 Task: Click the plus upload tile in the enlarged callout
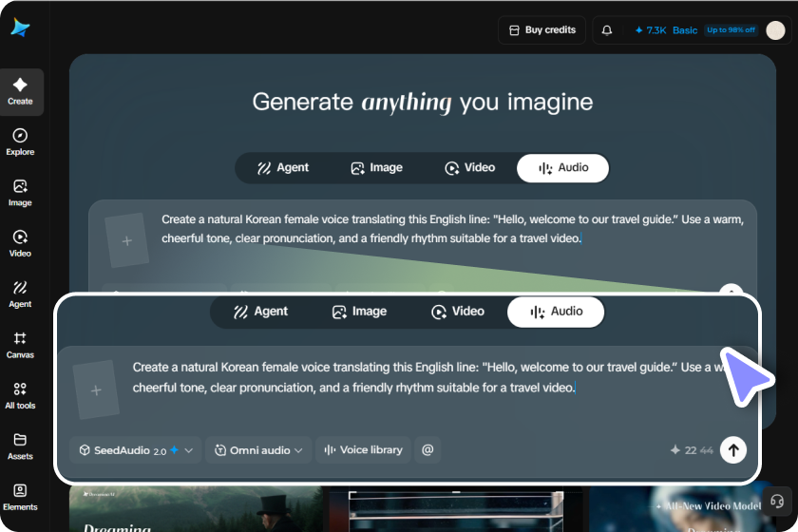96,389
